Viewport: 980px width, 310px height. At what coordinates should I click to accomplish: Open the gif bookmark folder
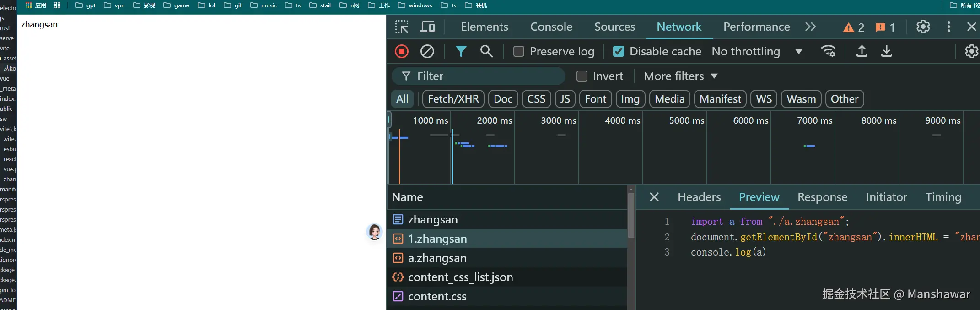(232, 5)
